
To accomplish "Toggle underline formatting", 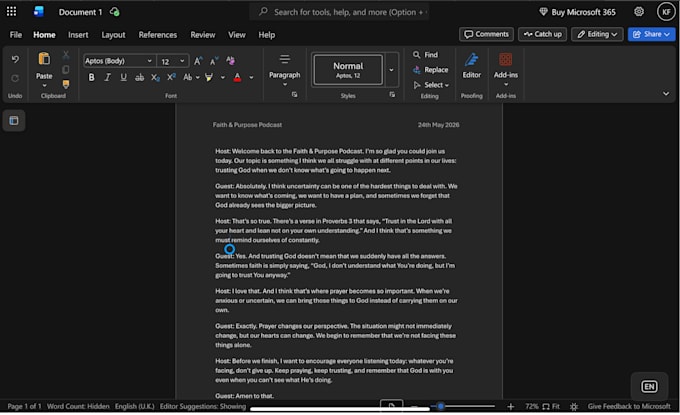I will pyautogui.click(x=124, y=78).
